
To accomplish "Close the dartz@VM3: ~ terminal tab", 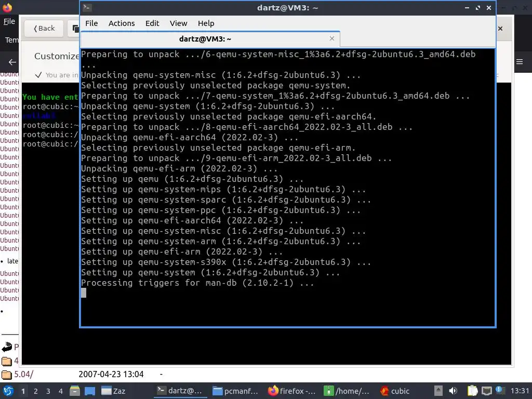I will tap(332, 38).
